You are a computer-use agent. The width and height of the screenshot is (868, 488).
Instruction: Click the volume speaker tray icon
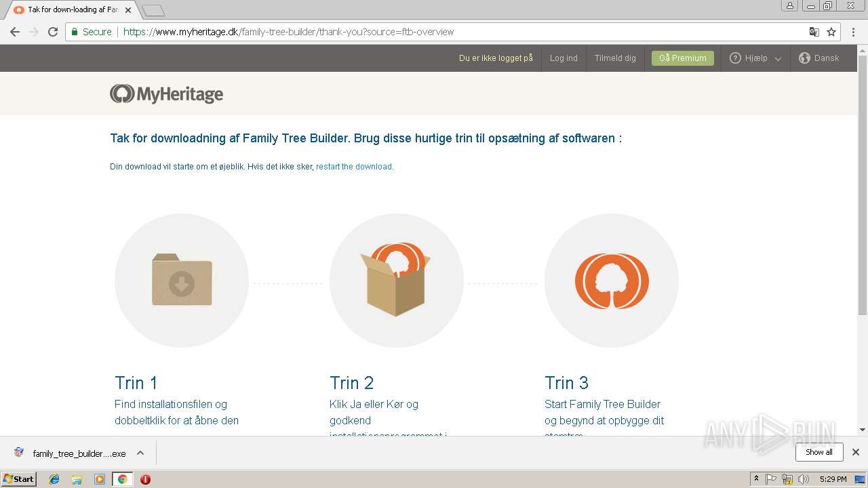click(x=804, y=479)
